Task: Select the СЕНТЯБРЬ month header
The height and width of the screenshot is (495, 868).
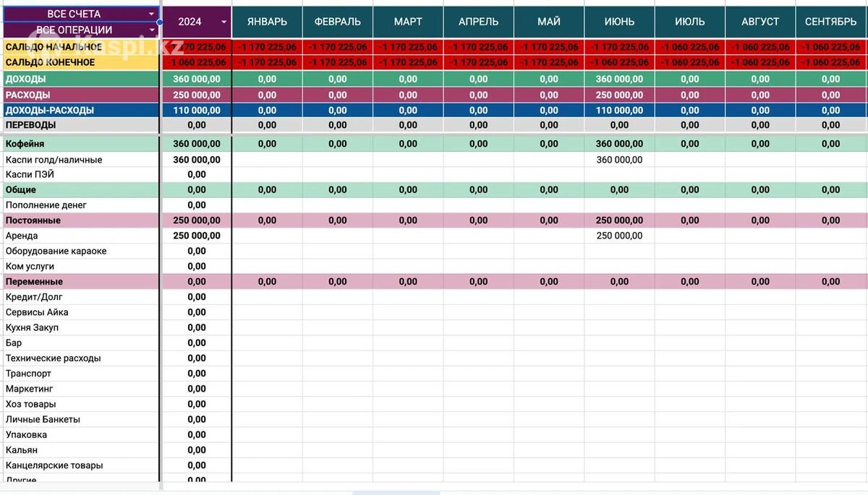Action: click(x=830, y=22)
